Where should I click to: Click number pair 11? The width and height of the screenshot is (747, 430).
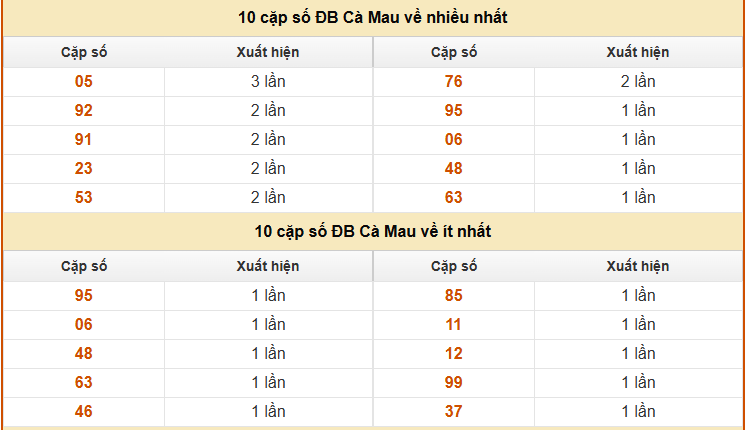pos(454,325)
